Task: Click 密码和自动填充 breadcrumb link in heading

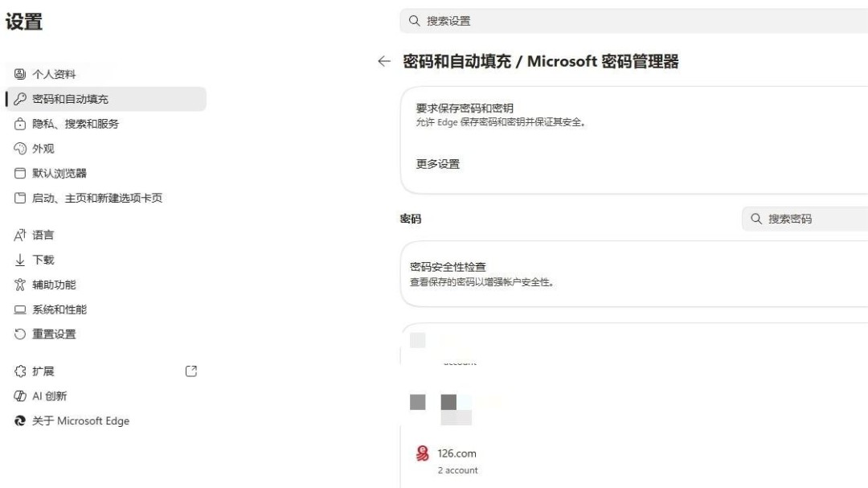Action: tap(457, 61)
